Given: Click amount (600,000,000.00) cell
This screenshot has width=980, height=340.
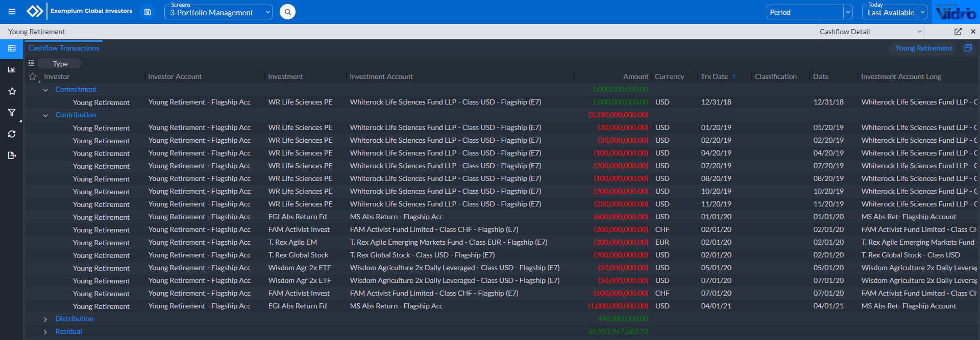Looking at the screenshot, I should point(621,217).
